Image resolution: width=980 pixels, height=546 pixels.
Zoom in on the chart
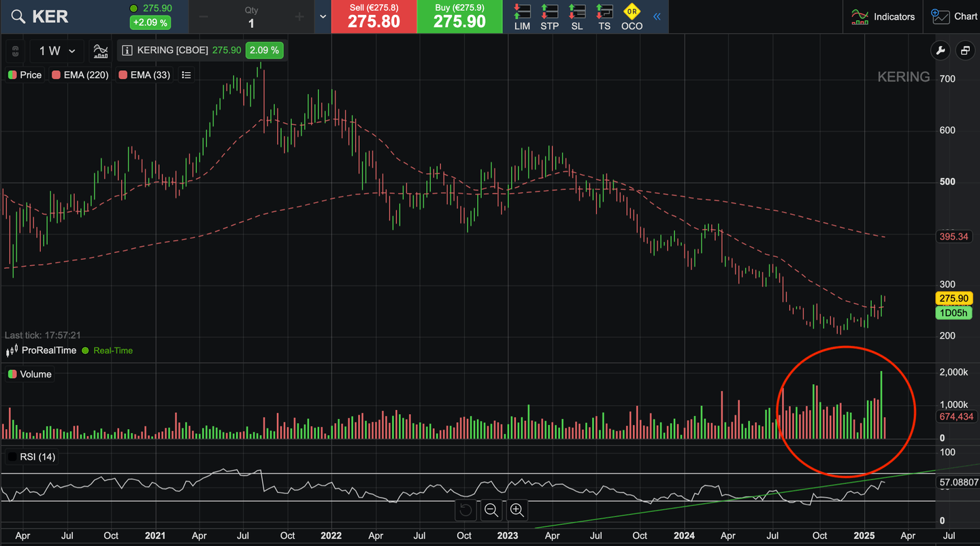coord(517,510)
